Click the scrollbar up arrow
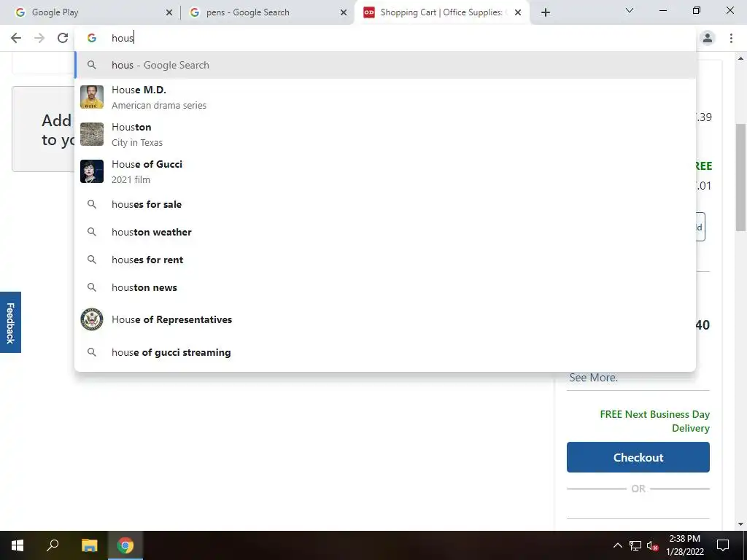 [740, 58]
